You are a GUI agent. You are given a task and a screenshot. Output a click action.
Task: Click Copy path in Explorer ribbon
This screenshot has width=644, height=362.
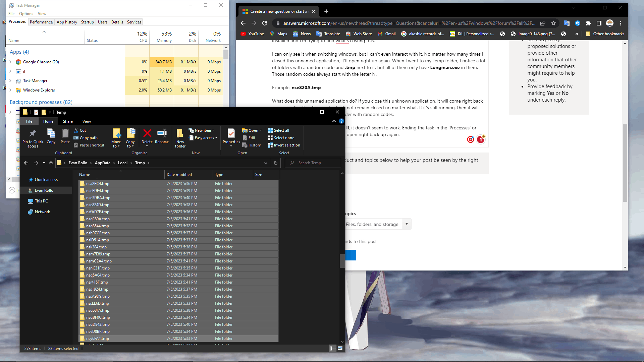click(x=86, y=138)
